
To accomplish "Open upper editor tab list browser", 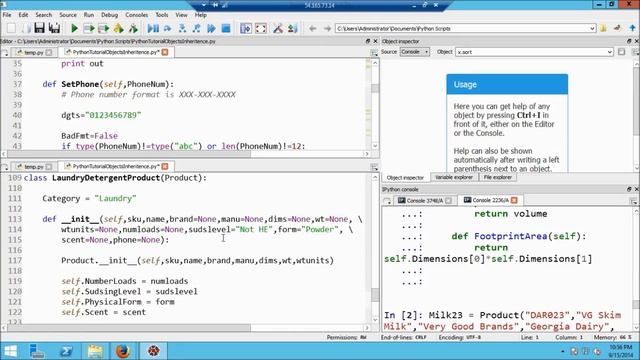I will pos(5,52).
